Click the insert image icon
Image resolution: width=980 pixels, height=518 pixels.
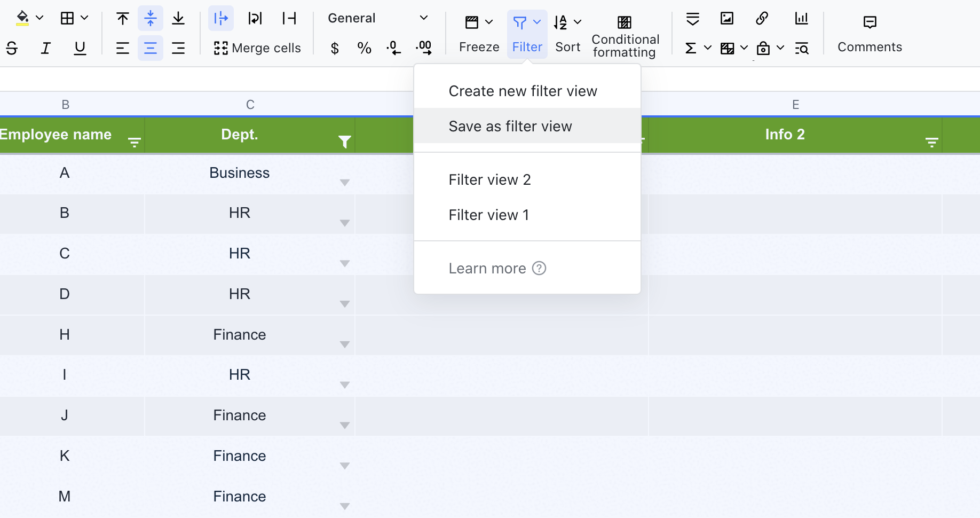pyautogui.click(x=727, y=19)
